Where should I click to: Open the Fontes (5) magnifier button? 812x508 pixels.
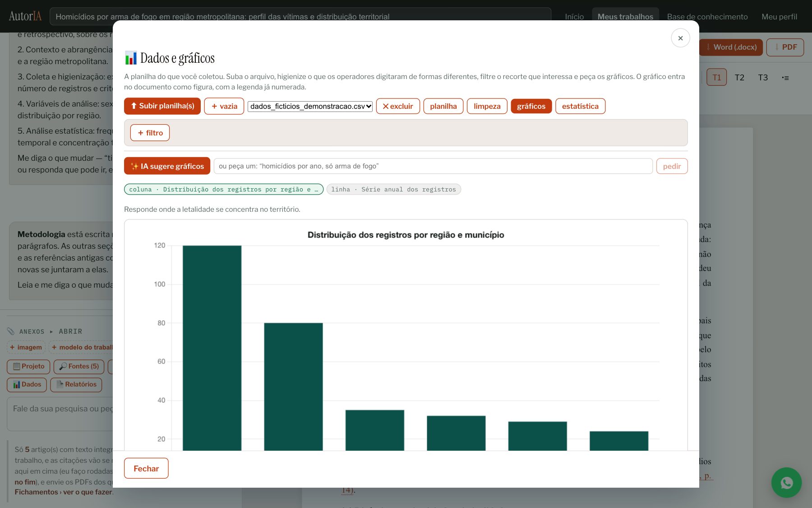79,366
